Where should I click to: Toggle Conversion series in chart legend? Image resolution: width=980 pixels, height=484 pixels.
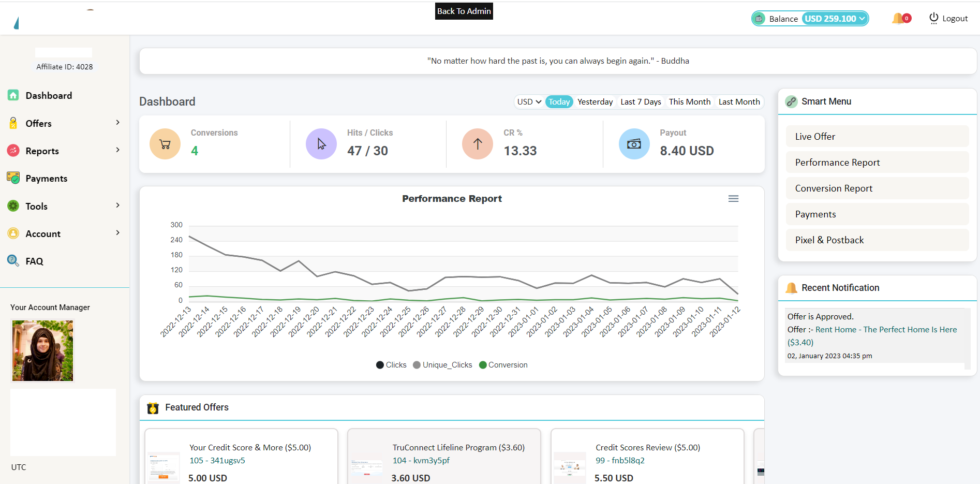coord(503,365)
